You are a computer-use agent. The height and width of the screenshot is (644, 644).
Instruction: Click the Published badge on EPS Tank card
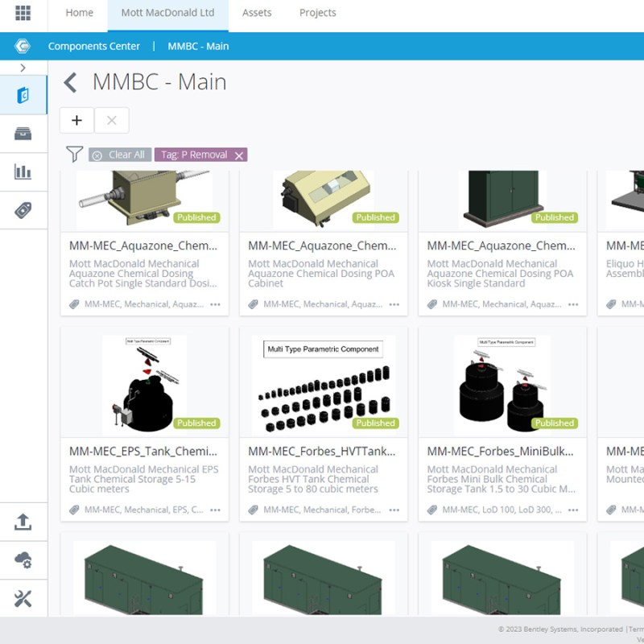pos(196,423)
